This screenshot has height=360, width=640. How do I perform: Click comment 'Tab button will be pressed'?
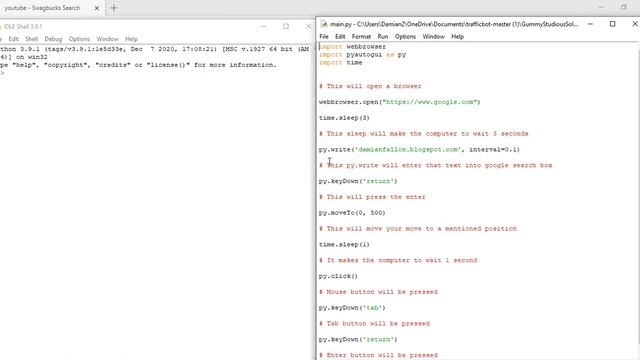click(374, 323)
